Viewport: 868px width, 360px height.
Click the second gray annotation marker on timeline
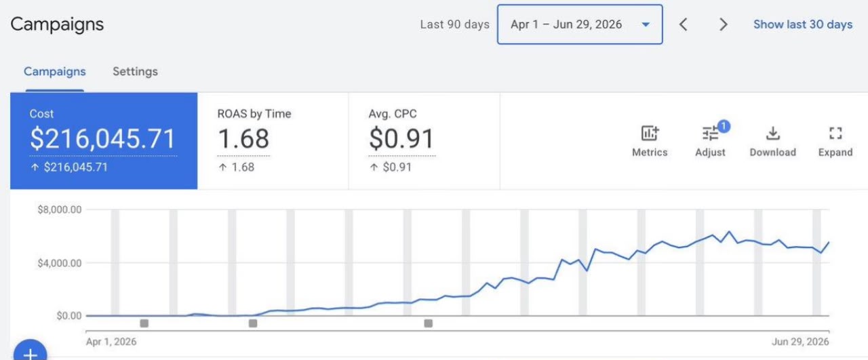click(x=253, y=323)
